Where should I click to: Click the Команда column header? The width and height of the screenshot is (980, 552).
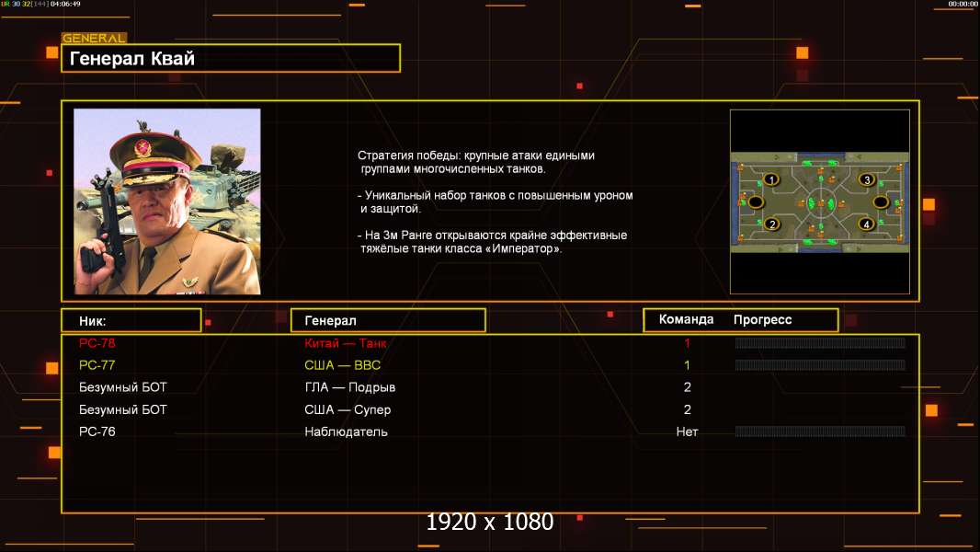tap(686, 319)
